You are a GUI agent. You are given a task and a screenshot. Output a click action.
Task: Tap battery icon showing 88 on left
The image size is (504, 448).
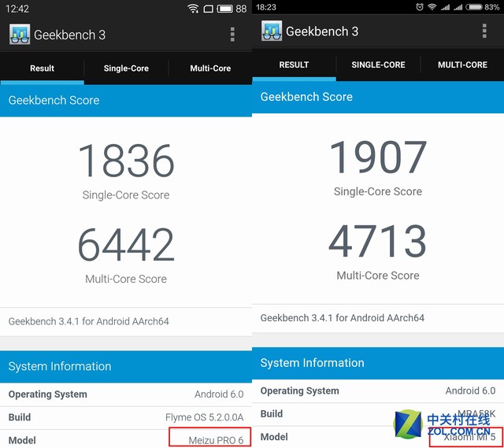[x=224, y=9]
